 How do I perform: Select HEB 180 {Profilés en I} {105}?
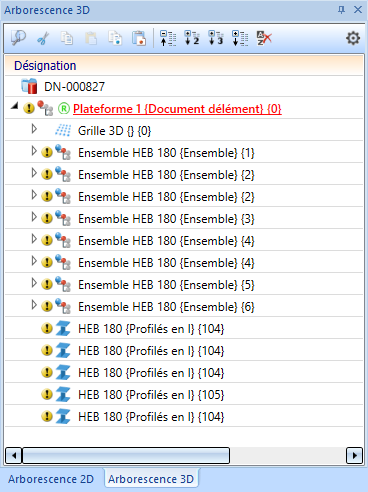[x=151, y=395]
